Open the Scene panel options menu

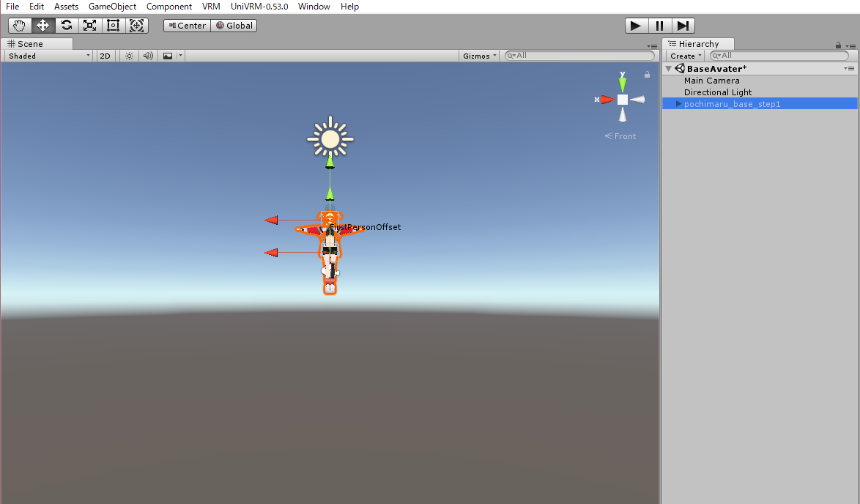point(652,46)
